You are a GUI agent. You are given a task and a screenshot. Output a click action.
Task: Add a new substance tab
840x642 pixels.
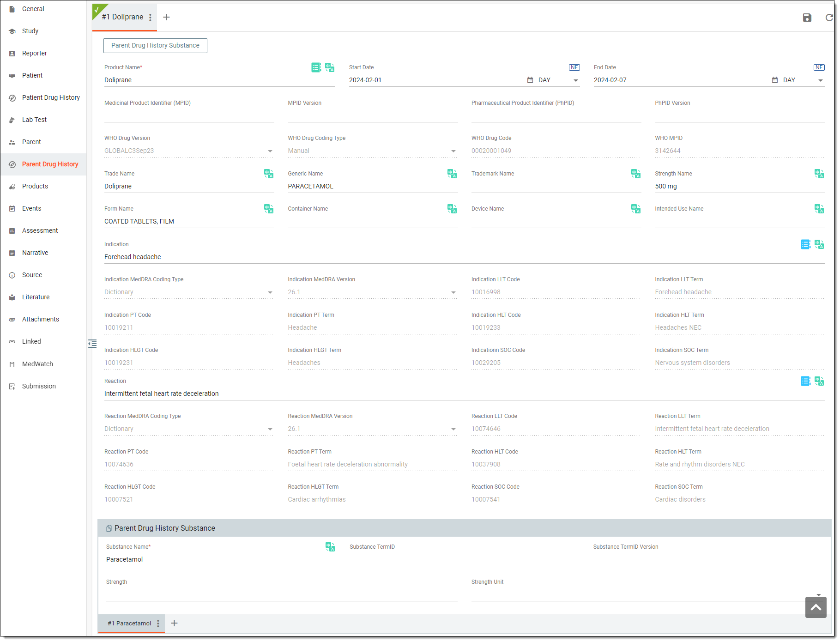point(174,624)
